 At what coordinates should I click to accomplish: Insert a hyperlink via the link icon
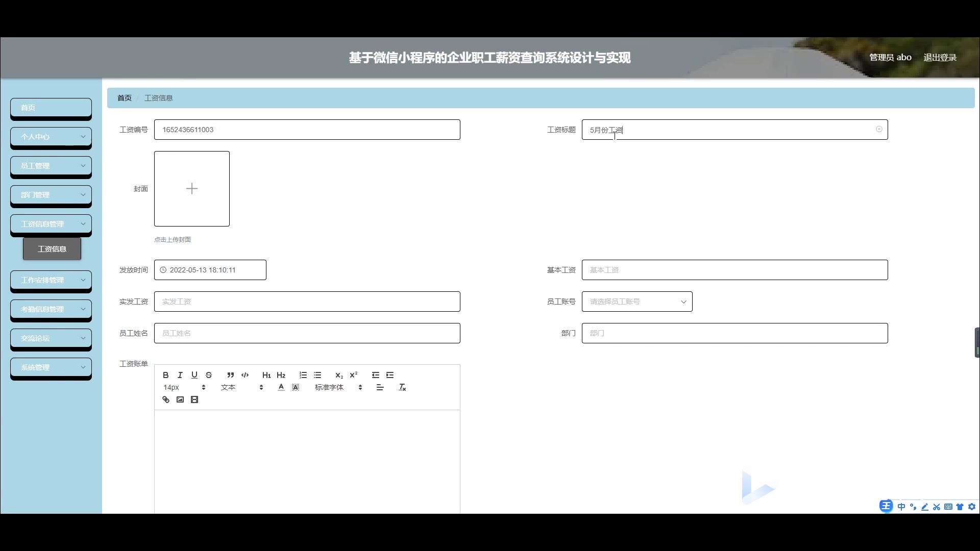point(166,399)
